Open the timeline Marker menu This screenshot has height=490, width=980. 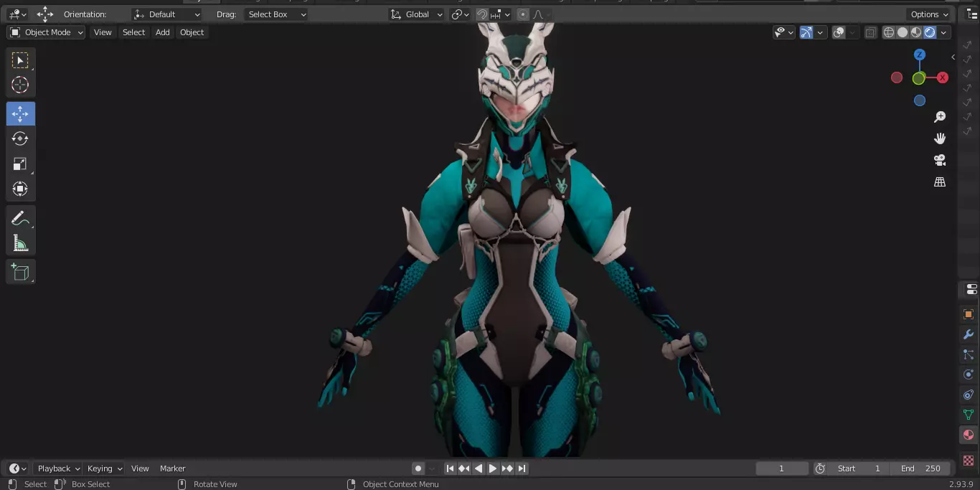(x=172, y=468)
